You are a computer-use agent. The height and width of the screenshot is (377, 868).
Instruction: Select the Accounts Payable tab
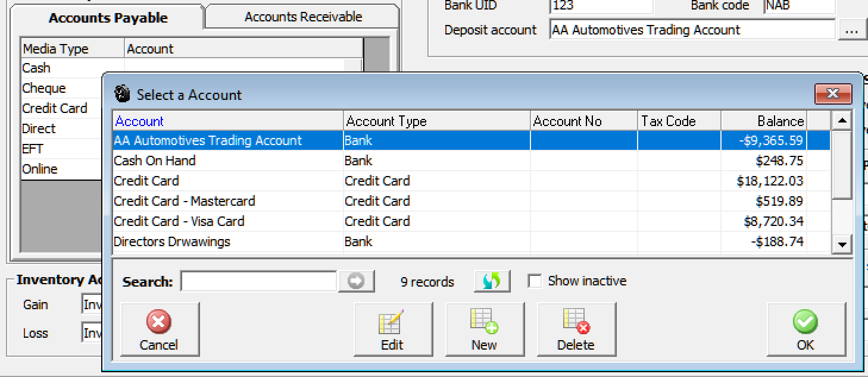(108, 18)
